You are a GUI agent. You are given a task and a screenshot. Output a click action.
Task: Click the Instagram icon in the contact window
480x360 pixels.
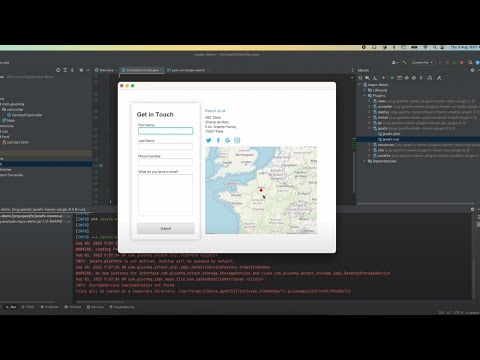point(237,140)
